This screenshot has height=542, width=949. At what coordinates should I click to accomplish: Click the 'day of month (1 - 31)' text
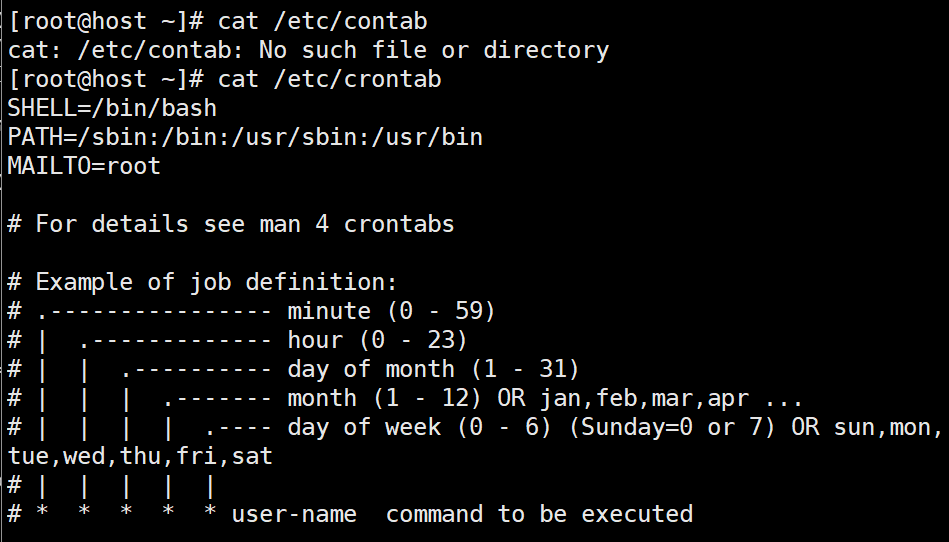tap(433, 370)
